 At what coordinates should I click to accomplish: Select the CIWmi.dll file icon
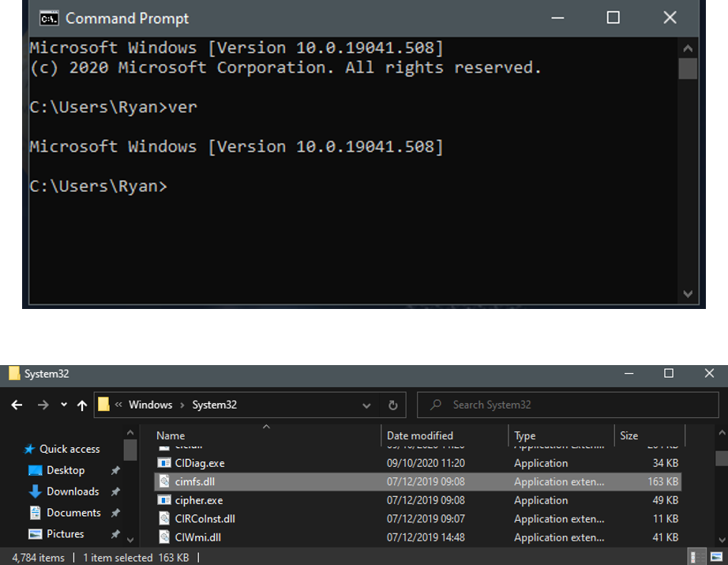tap(164, 537)
